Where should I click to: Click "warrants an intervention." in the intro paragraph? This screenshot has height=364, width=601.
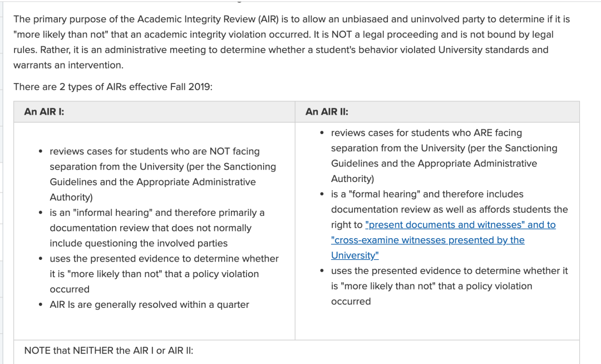68,65
